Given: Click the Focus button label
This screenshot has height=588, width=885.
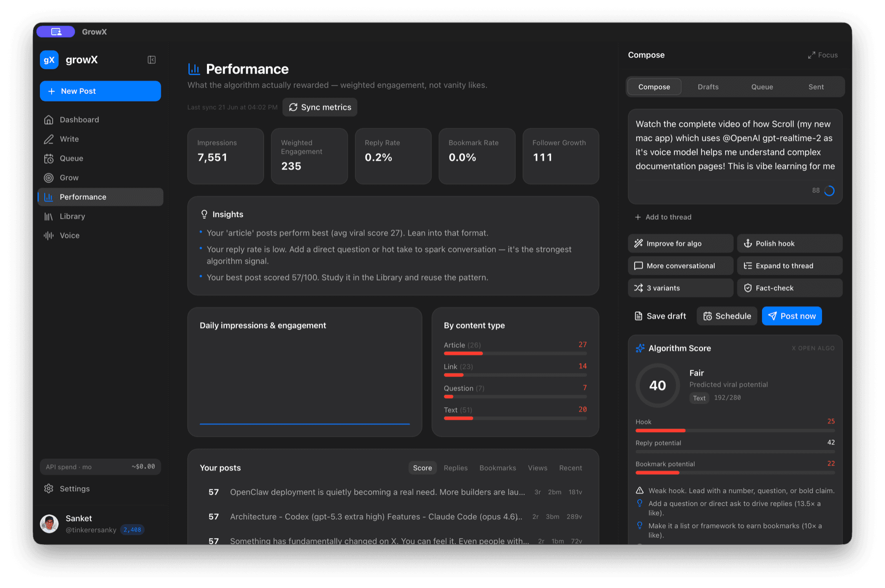Looking at the screenshot, I should click(x=828, y=55).
